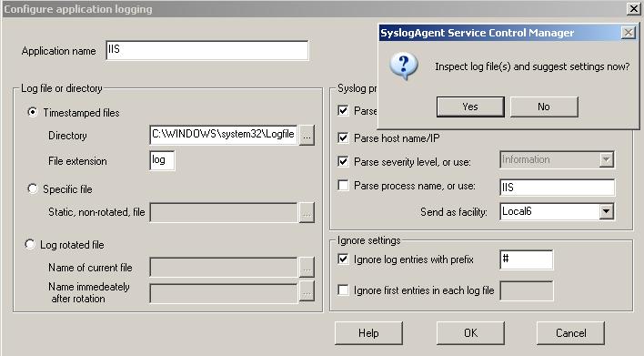Click the Application name field
This screenshot has height=356, width=644.
[207, 50]
